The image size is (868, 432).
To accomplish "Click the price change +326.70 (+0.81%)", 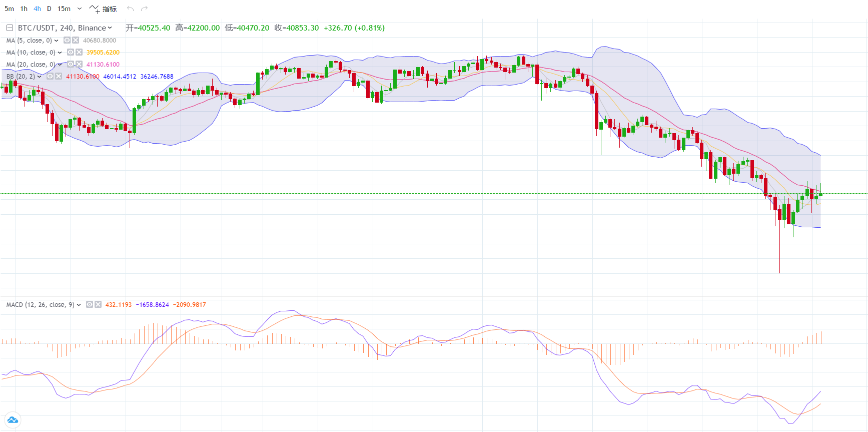I will (x=354, y=28).
